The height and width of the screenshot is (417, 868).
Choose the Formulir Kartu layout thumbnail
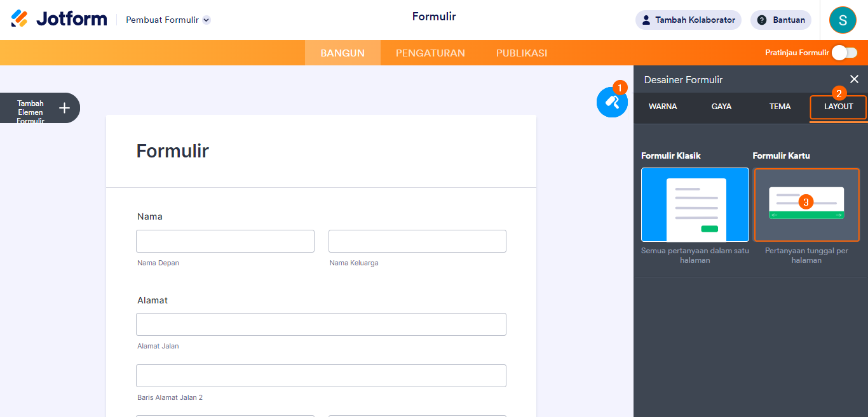click(x=806, y=205)
